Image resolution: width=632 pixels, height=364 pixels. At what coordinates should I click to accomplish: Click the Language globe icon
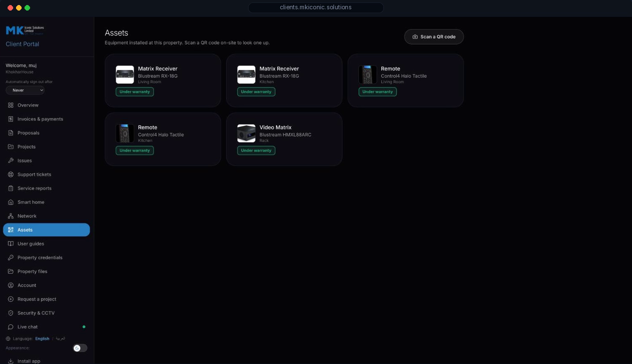(x=8, y=339)
